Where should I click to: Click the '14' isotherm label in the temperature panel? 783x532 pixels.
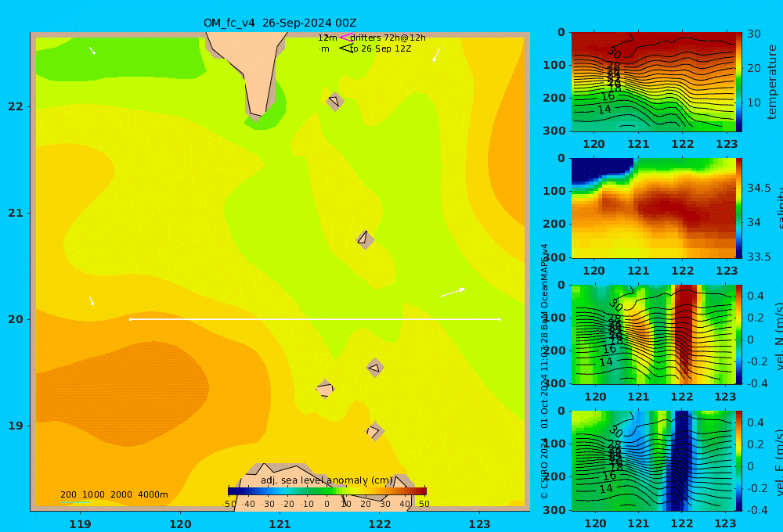pyautogui.click(x=604, y=109)
